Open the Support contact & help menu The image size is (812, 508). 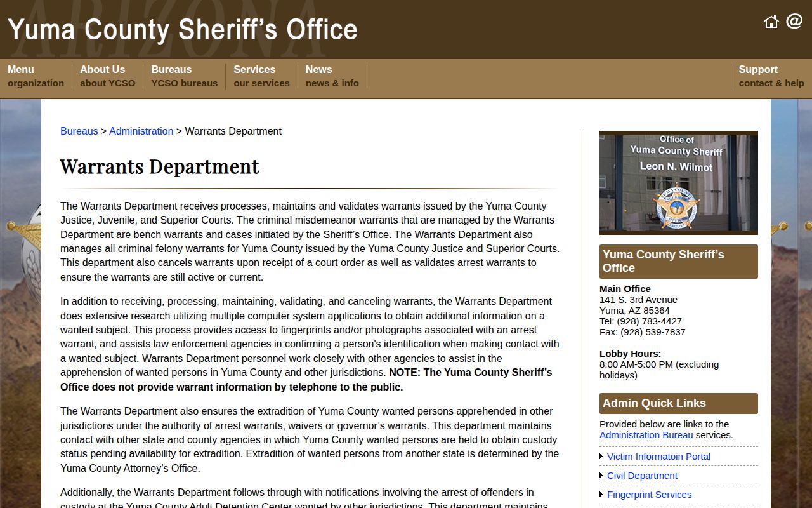[771, 76]
